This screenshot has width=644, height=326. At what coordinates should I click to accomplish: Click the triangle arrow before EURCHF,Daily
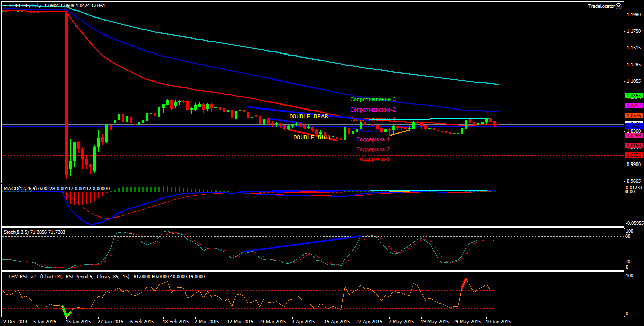[x=5, y=5]
